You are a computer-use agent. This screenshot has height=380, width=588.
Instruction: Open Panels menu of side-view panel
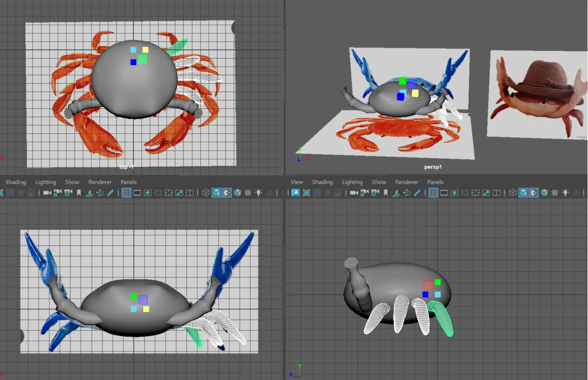[x=435, y=182]
